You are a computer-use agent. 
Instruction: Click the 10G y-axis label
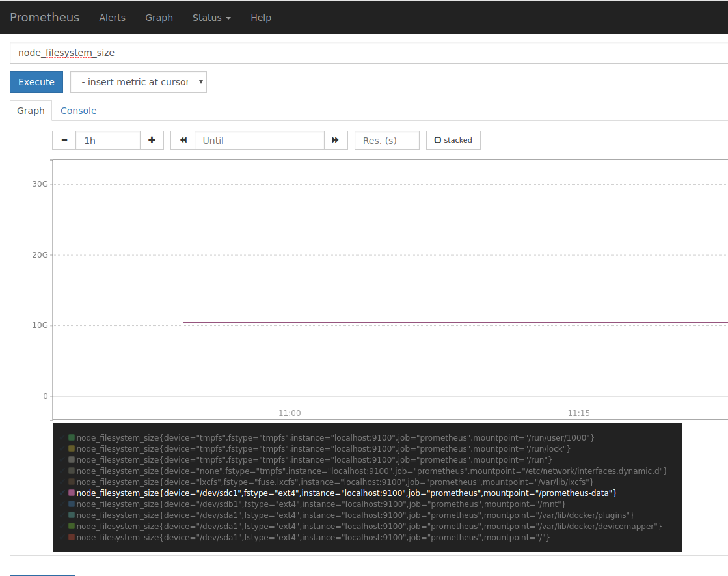tap(40, 325)
